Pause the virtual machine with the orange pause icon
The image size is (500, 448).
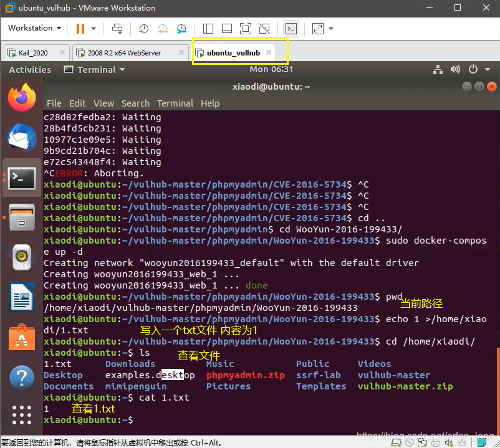tap(80, 29)
